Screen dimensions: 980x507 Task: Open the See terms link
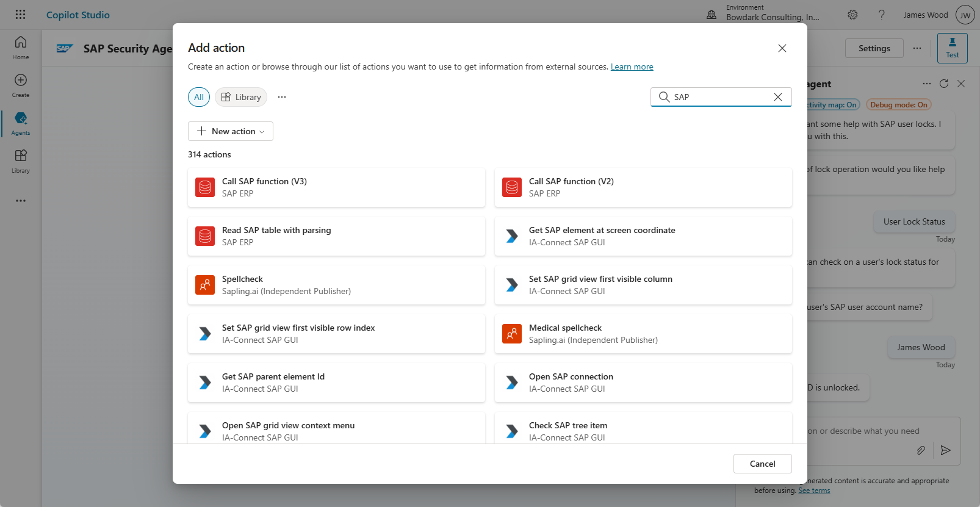coord(814,491)
